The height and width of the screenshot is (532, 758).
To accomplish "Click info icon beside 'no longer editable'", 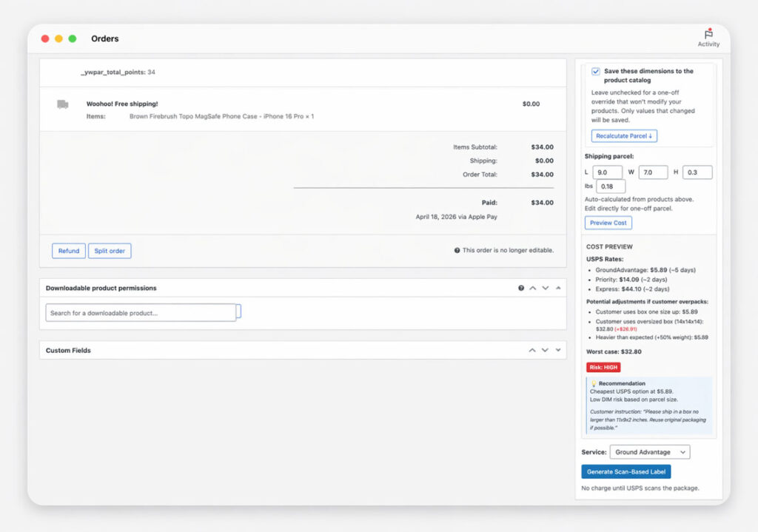I will pyautogui.click(x=457, y=251).
